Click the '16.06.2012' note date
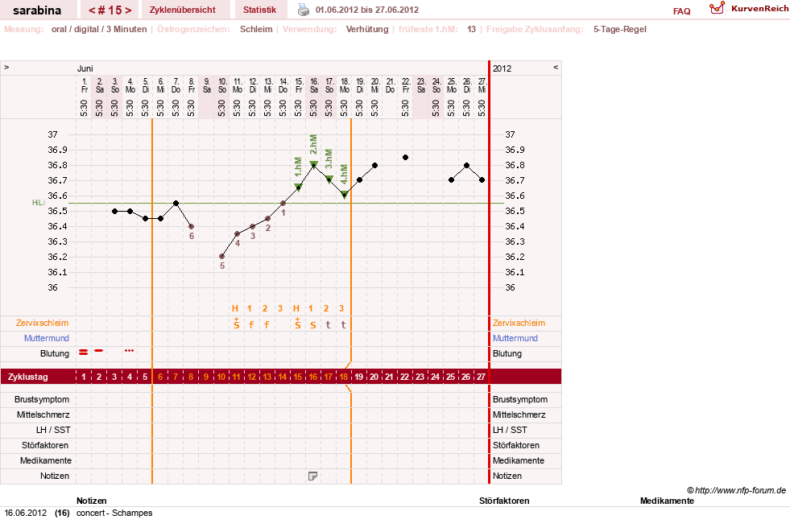790x532 pixels. pos(25,513)
